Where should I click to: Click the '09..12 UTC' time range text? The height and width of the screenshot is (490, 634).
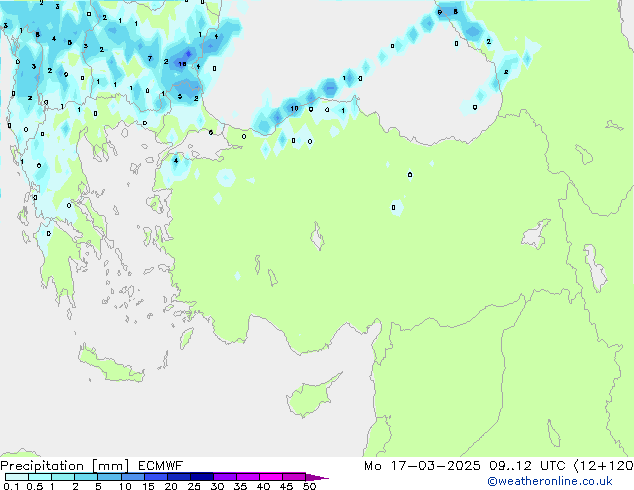pos(527,466)
